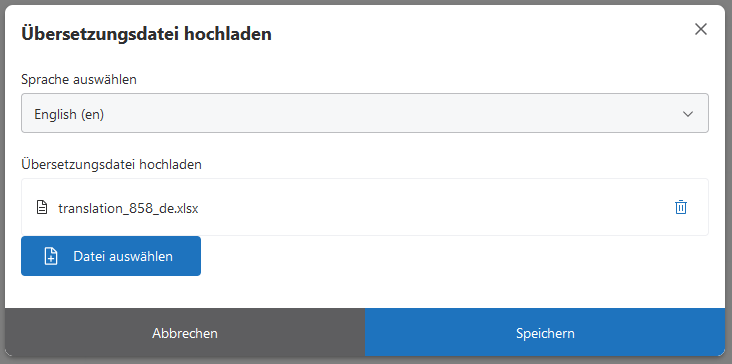Close the upload dialog with the X
Viewport: 732px width, 364px height.
coord(701,29)
